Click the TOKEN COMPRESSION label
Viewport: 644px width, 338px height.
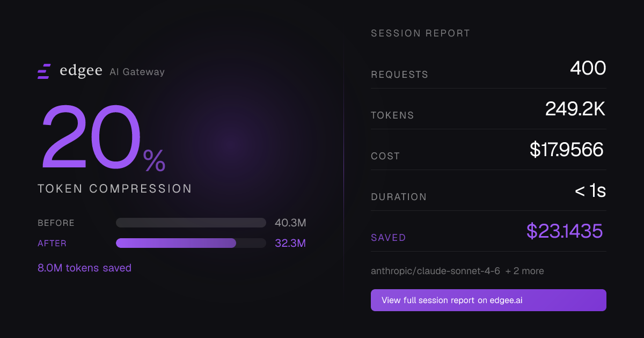click(115, 189)
